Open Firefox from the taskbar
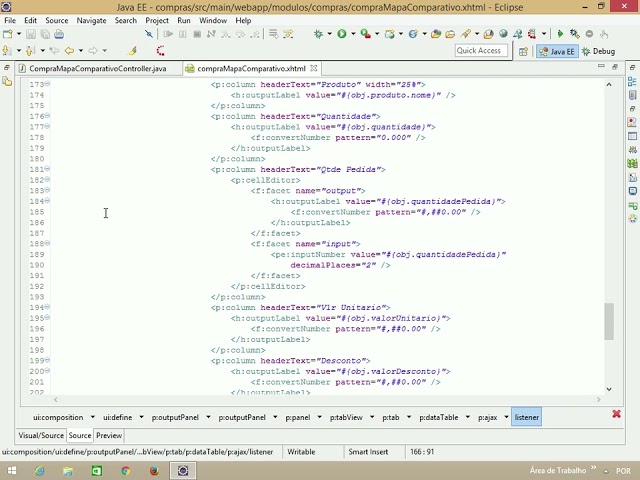640x480 pixels. pos(154,471)
